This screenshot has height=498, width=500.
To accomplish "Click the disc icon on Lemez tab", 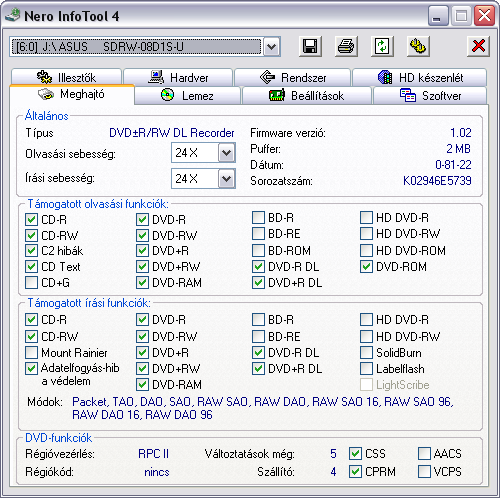I will point(167,95).
